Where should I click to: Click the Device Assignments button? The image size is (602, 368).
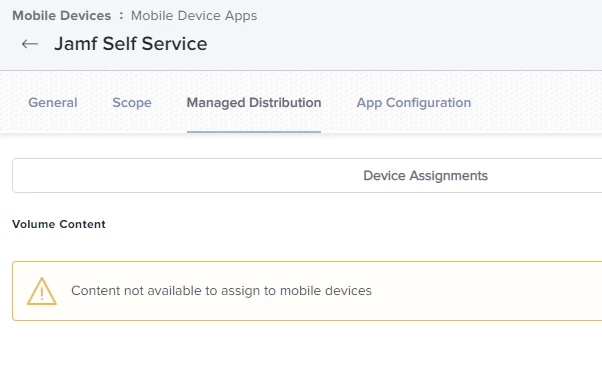point(307,176)
